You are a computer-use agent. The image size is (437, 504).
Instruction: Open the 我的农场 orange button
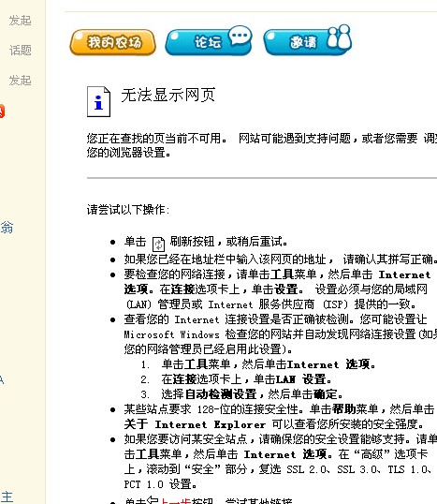click(112, 42)
